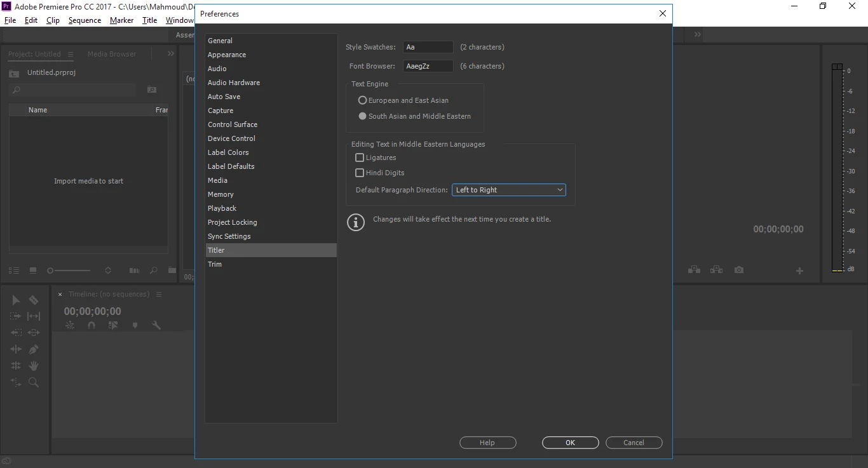This screenshot has width=868, height=468.
Task: Open timeline display settings wrench
Action: point(156,325)
